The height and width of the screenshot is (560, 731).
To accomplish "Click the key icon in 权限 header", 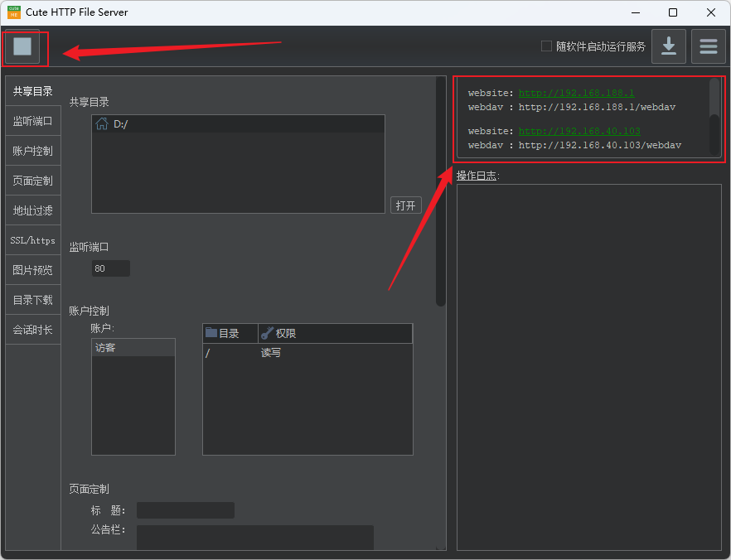I will pos(267,333).
